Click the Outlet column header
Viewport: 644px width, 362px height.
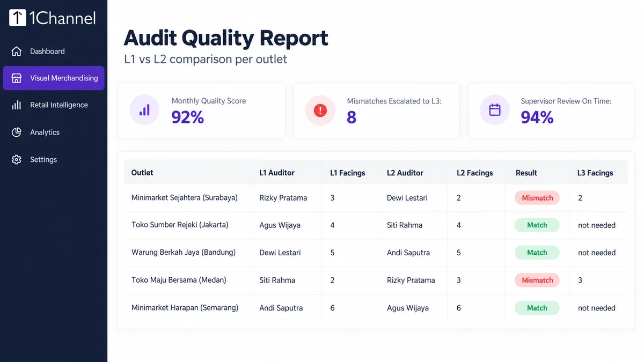pos(142,173)
